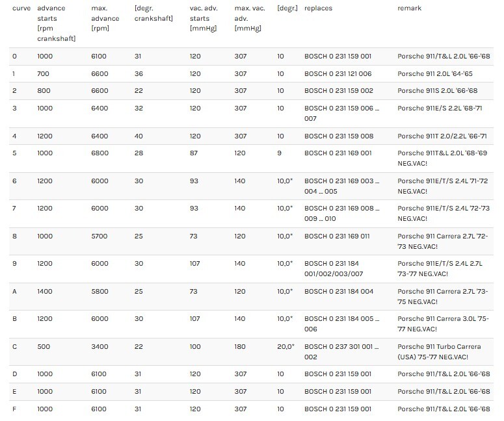Click the 'replaces' column header
The width and height of the screenshot is (504, 421).
pyautogui.click(x=318, y=8)
